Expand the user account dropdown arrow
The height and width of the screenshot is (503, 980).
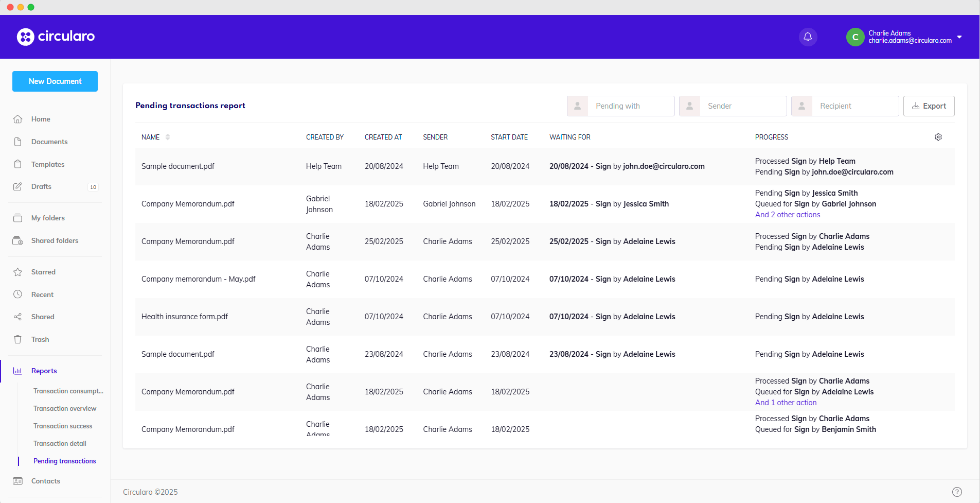(959, 37)
